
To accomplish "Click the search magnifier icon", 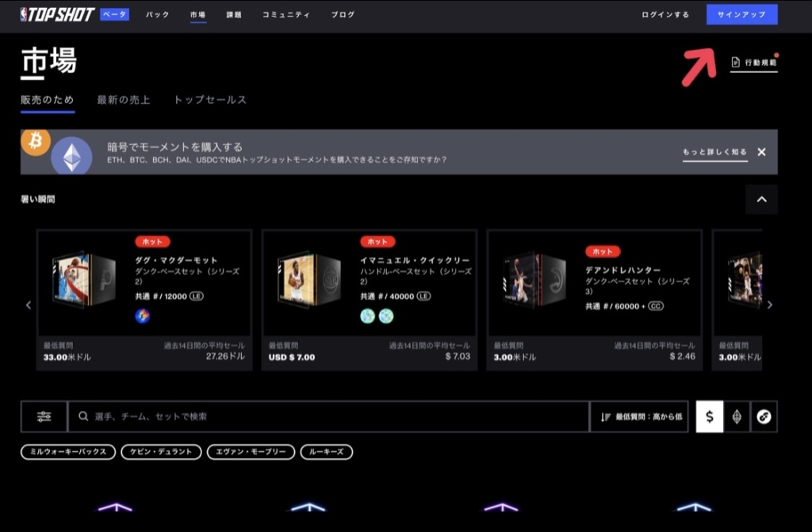I will 82,416.
